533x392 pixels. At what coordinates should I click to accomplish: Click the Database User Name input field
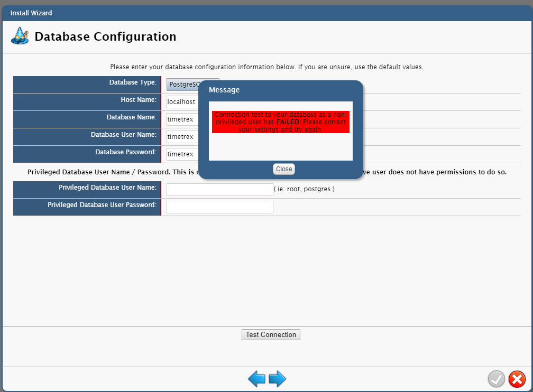pos(182,136)
